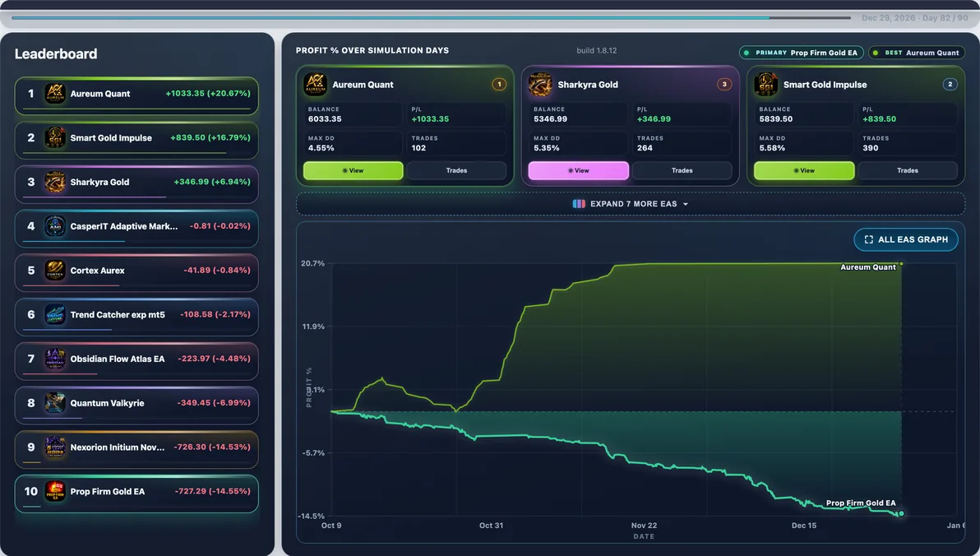Click the Cortex Aurex logo icon
This screenshot has width=980, height=556.
[55, 271]
